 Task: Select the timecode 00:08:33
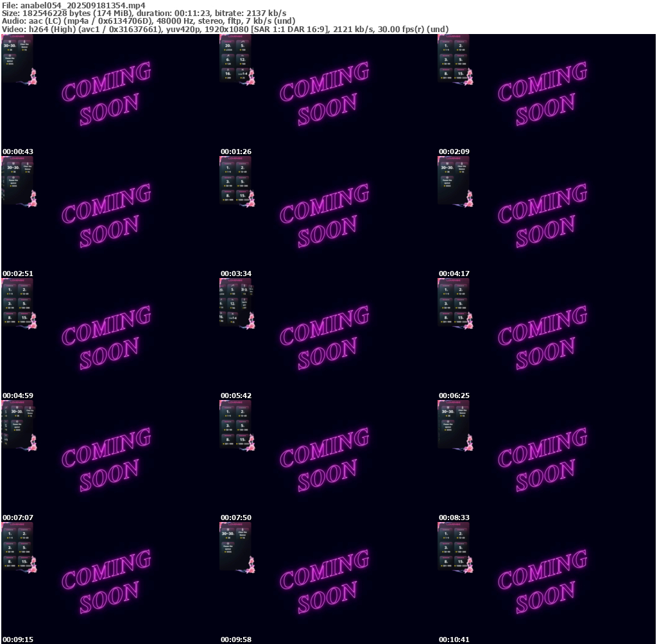tap(454, 518)
